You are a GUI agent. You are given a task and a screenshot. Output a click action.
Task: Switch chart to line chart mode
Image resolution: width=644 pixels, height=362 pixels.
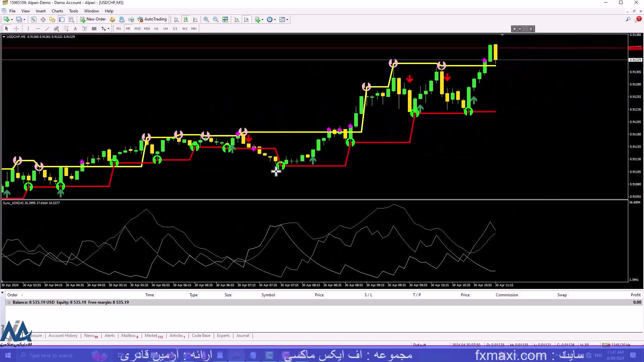pyautogui.click(x=195, y=19)
